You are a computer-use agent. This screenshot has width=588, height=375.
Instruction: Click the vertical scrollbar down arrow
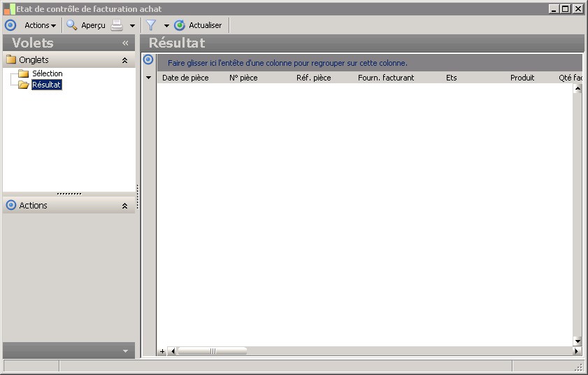tap(578, 341)
